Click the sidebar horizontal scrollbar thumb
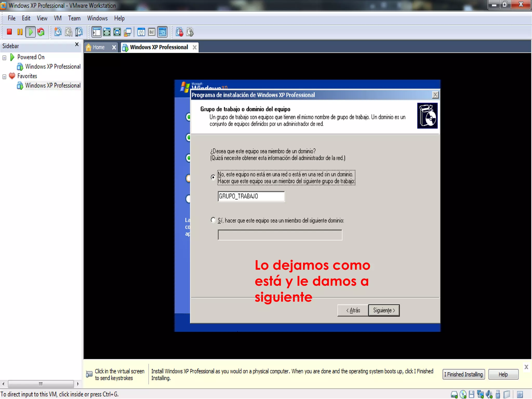Viewport: 532px width, 399px height. (41, 384)
